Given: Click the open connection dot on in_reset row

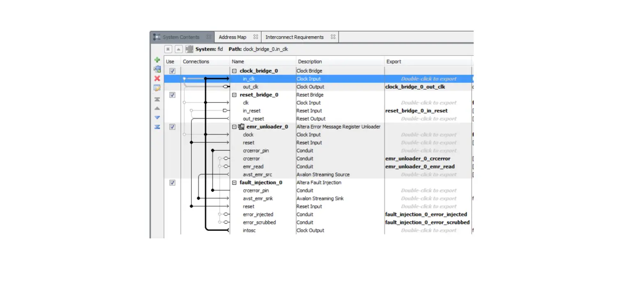Looking at the screenshot, I should [191, 111].
